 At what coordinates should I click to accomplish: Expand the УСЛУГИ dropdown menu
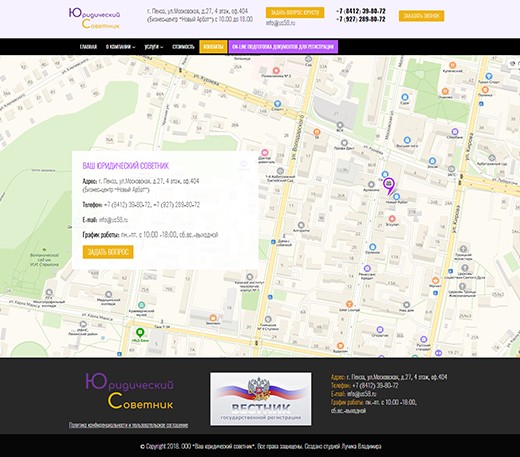[x=154, y=47]
